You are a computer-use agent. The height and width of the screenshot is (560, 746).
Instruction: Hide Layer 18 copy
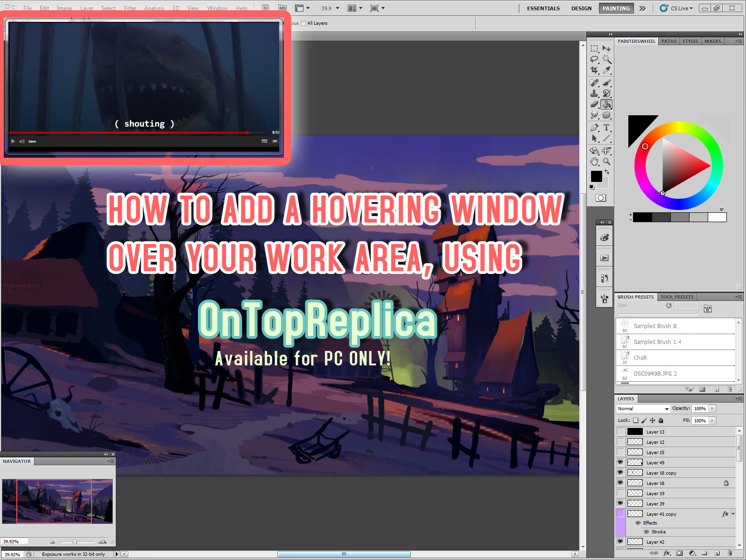[620, 473]
